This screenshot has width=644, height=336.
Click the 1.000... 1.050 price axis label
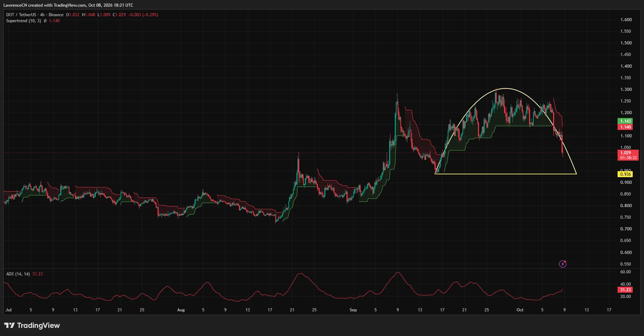pos(626,148)
